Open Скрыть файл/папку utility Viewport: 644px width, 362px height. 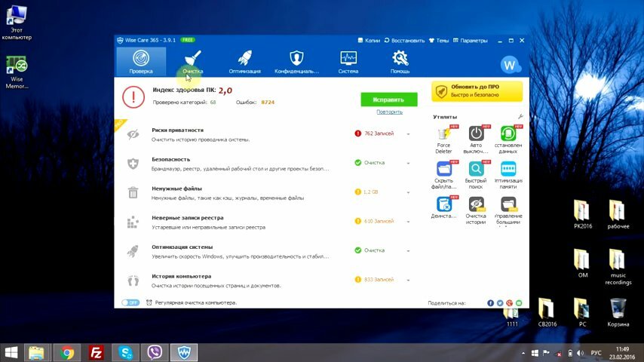[x=443, y=175]
